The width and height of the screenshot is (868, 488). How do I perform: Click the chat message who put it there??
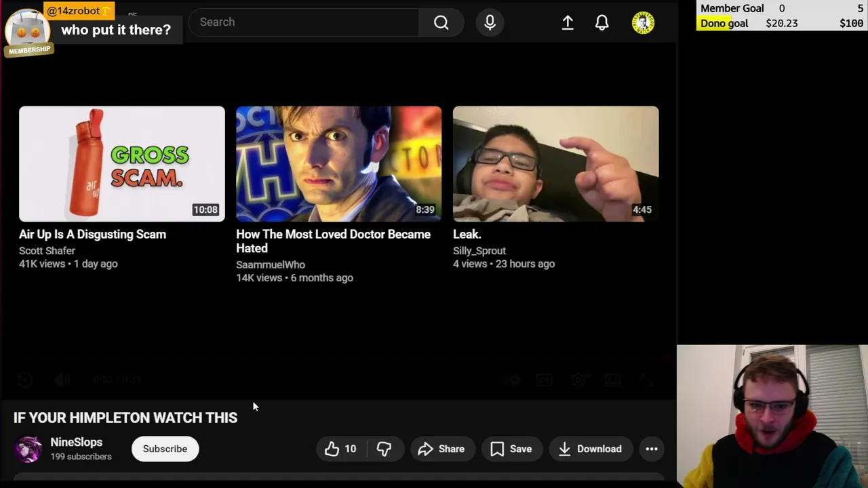point(116,30)
